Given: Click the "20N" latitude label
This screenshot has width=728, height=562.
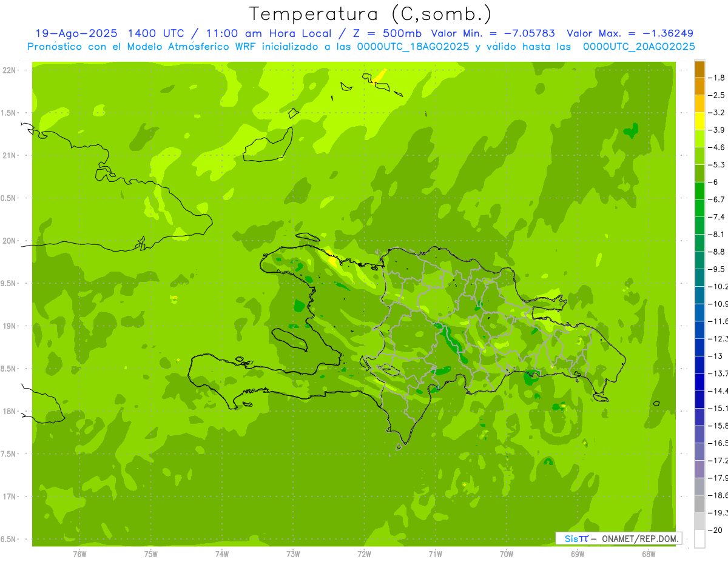Looking at the screenshot, I should point(10,241).
